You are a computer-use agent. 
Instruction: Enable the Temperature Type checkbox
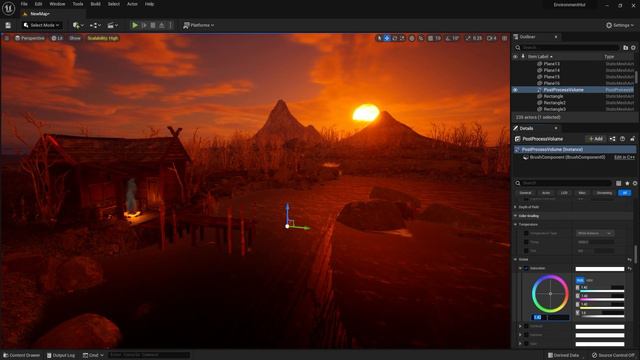point(526,233)
